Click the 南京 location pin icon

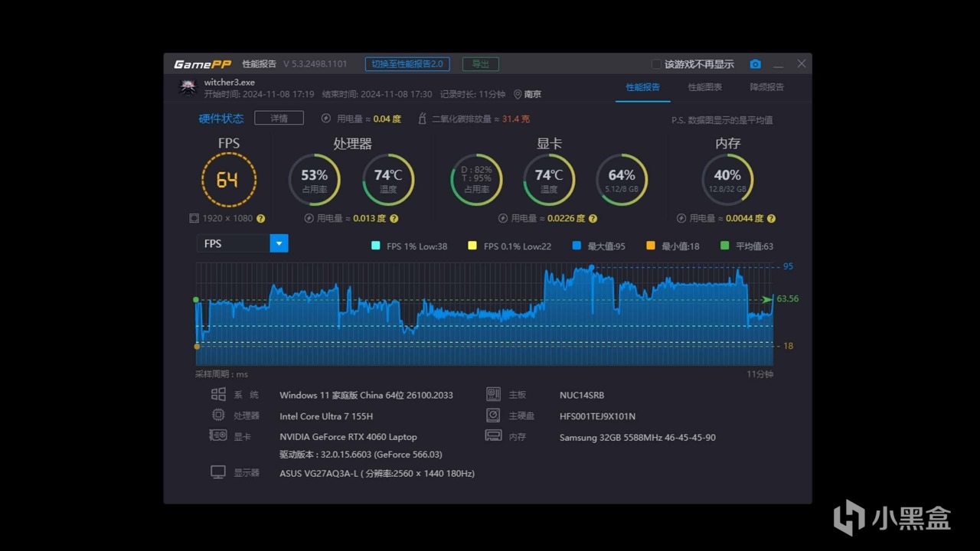[518, 94]
